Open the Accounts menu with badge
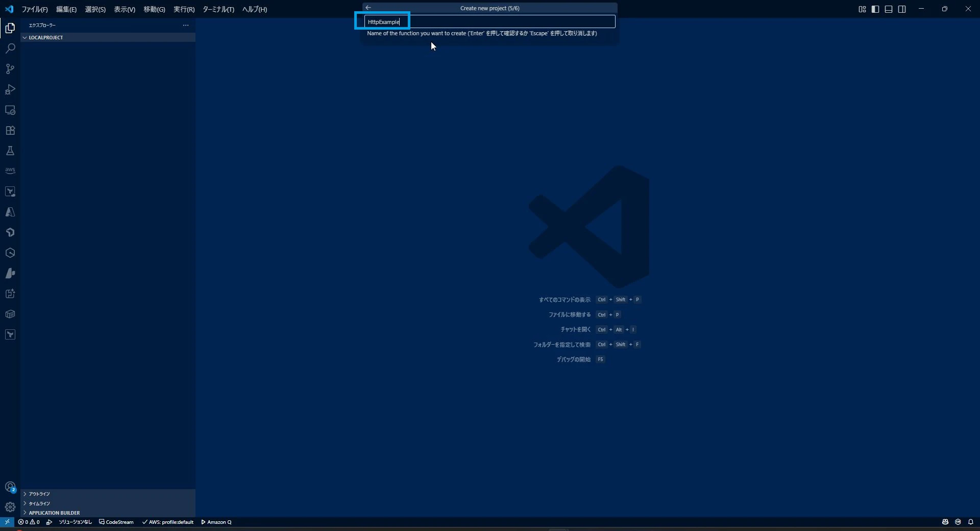This screenshot has height=531, width=980. (x=10, y=487)
